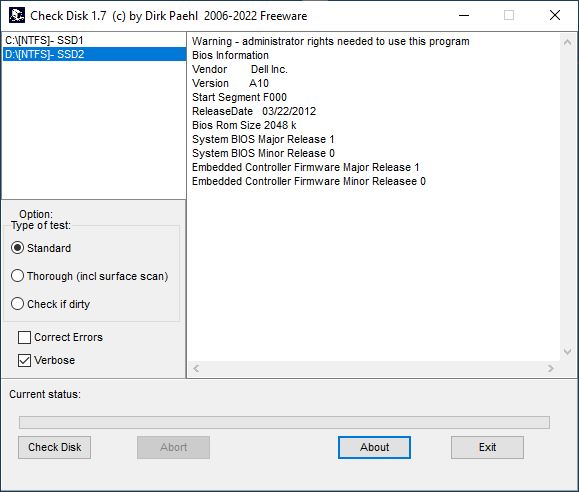The image size is (579, 492).
Task: Click the horizontal scroll left arrow
Action: pos(196,368)
